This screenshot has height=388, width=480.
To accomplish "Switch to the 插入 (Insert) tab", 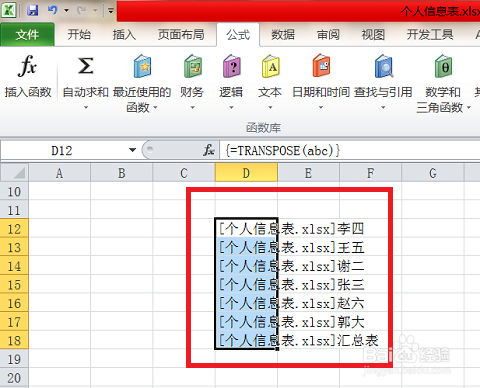I will tap(124, 34).
